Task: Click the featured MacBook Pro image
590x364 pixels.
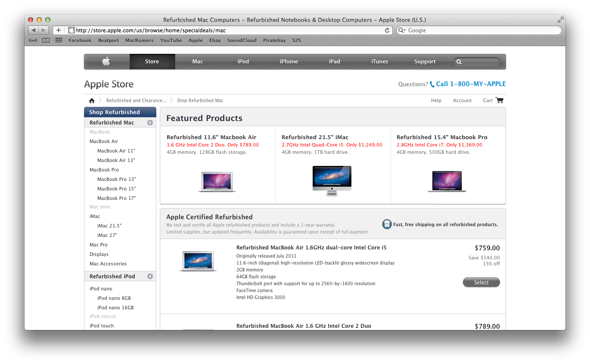Action: pos(447,181)
